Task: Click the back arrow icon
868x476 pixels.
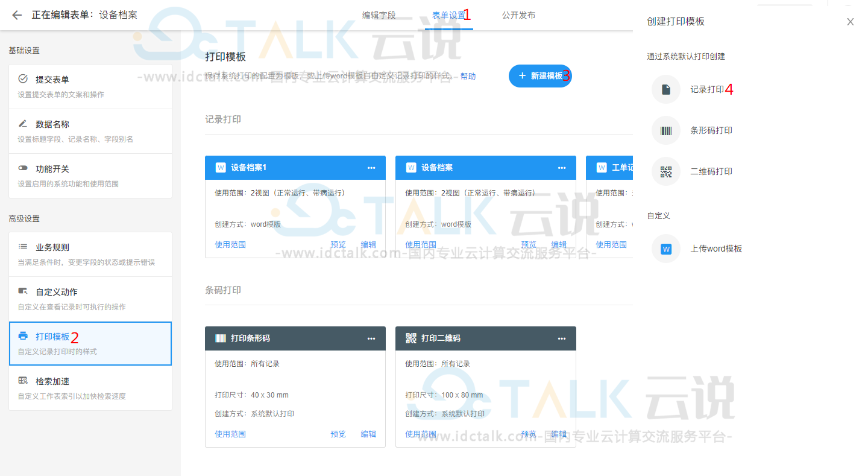Action: click(17, 15)
